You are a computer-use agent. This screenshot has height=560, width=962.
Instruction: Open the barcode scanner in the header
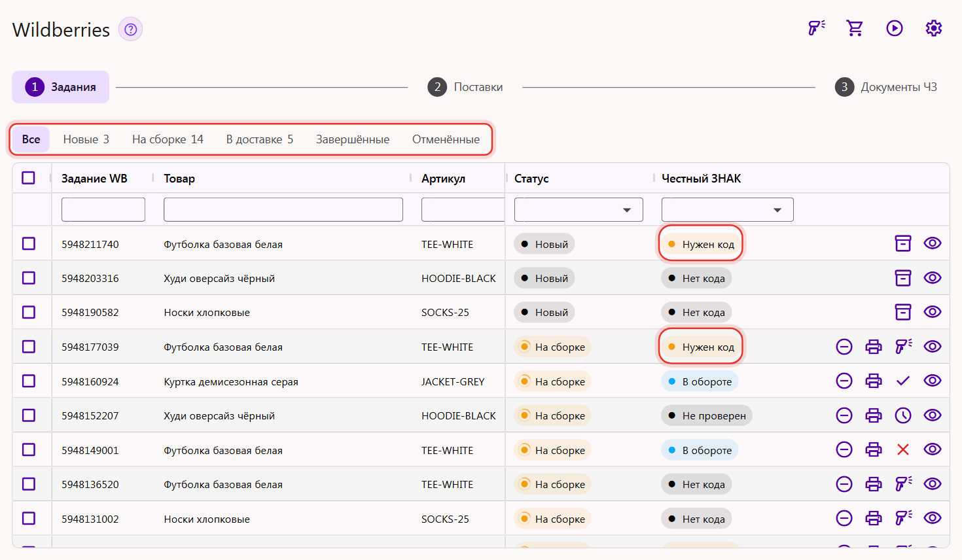816,28
